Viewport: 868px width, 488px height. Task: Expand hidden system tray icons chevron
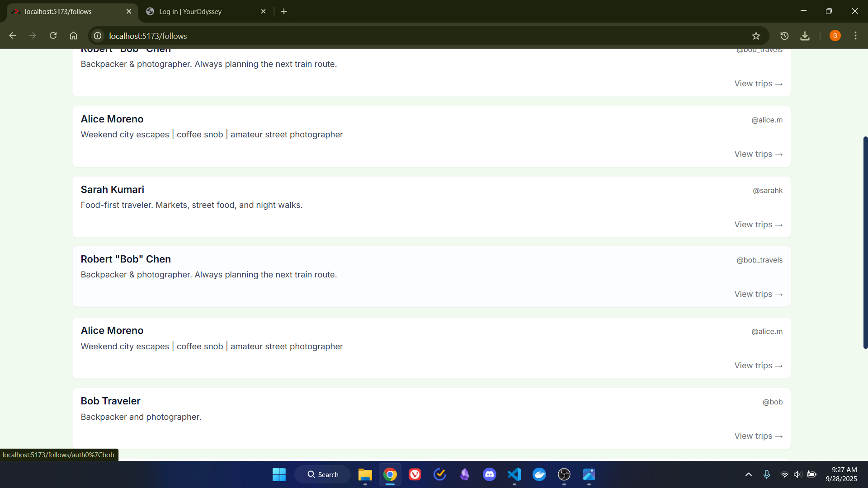[x=749, y=474]
